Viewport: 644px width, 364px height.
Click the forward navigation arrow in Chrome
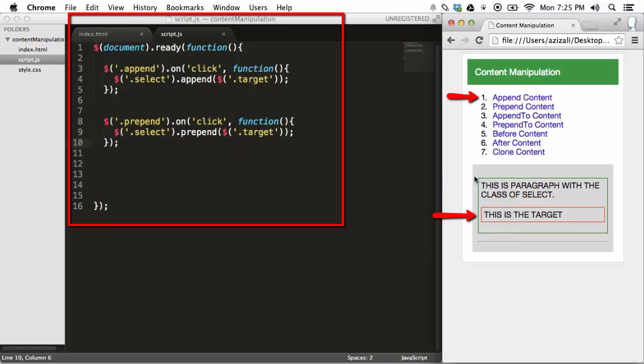click(x=464, y=41)
